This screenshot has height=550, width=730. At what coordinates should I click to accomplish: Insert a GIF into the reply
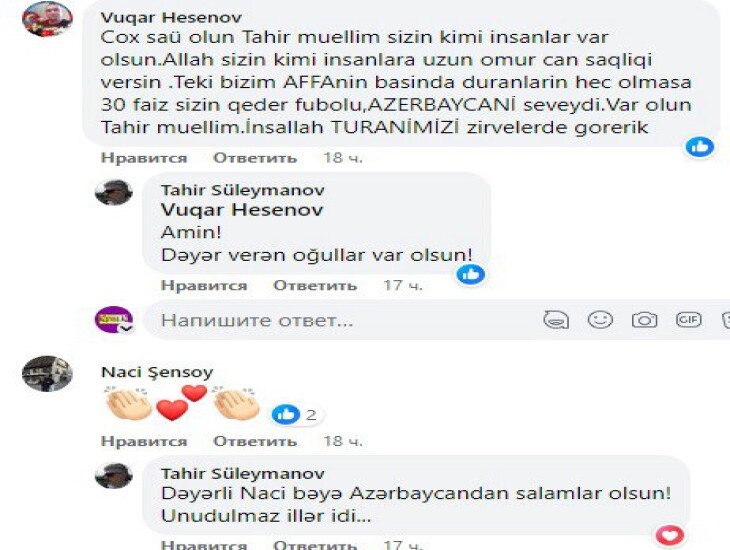[689, 319]
